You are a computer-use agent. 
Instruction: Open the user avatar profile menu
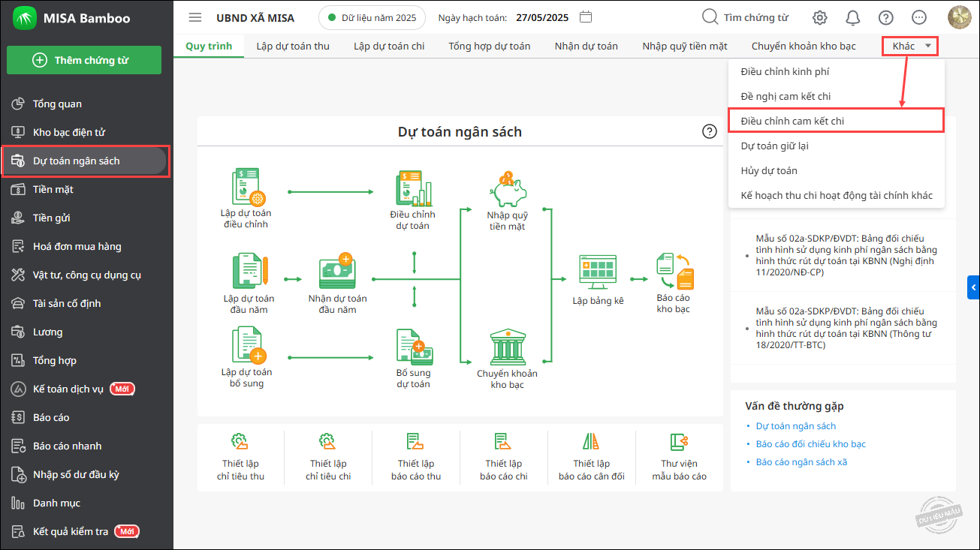coord(960,17)
